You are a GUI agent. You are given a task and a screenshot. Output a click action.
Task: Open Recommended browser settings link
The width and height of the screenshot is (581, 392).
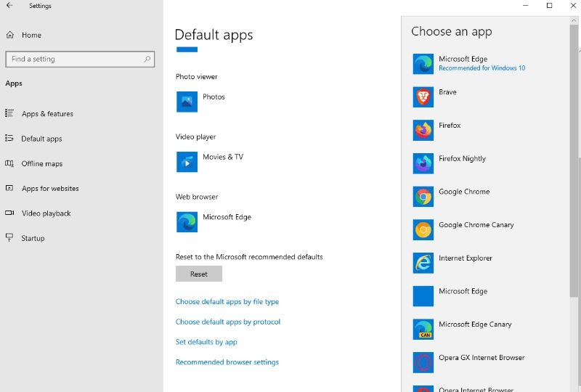(227, 362)
